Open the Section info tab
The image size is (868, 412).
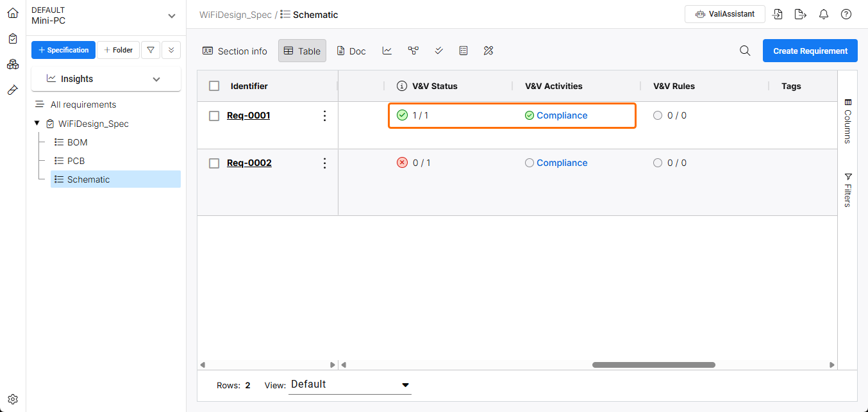[235, 51]
